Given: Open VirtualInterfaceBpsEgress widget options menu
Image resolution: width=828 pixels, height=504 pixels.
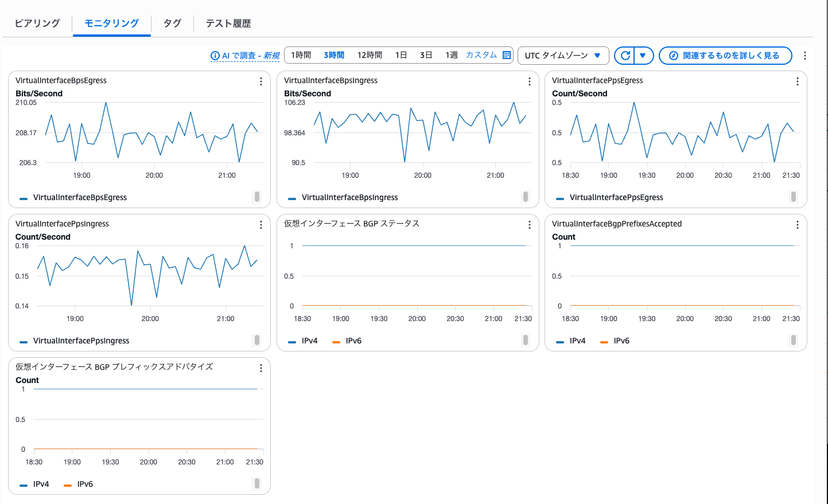Looking at the screenshot, I should point(261,81).
